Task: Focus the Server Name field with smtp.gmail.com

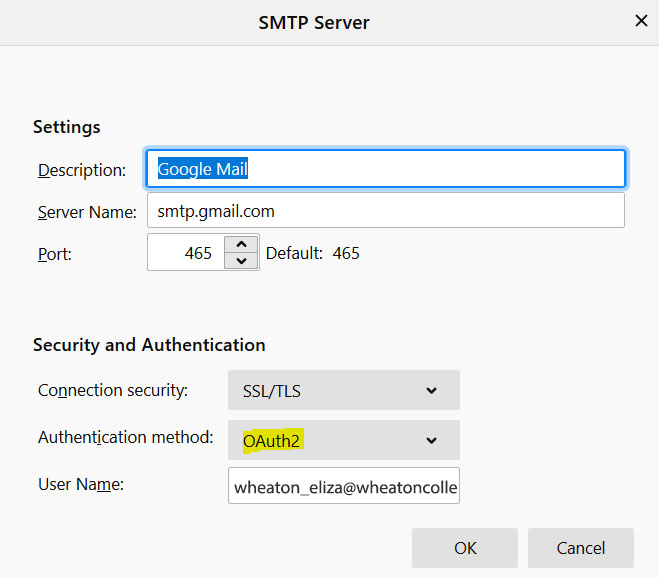Action: 385,211
